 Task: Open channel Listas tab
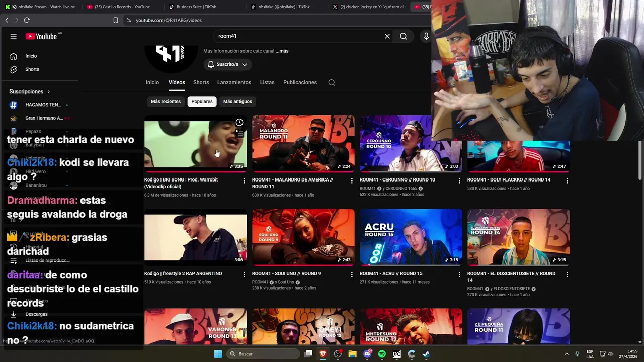pyautogui.click(x=267, y=82)
